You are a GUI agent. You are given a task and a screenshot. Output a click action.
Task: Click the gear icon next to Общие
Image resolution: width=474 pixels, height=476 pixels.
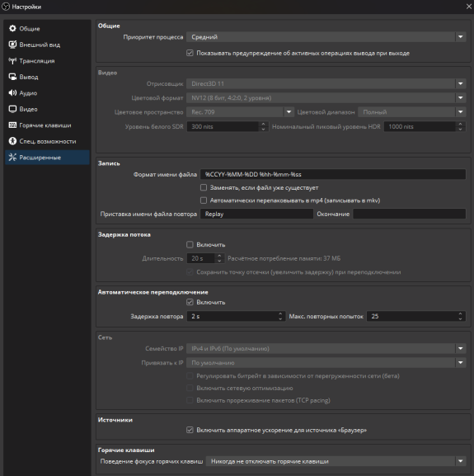pos(12,29)
